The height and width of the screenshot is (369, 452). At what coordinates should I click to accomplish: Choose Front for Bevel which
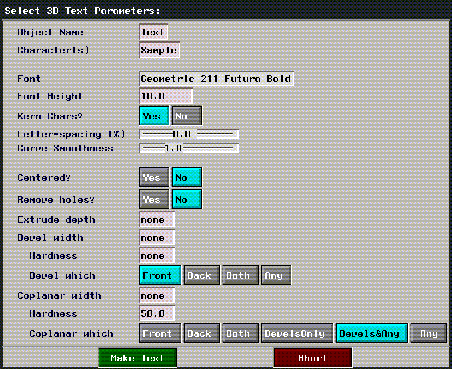(160, 275)
